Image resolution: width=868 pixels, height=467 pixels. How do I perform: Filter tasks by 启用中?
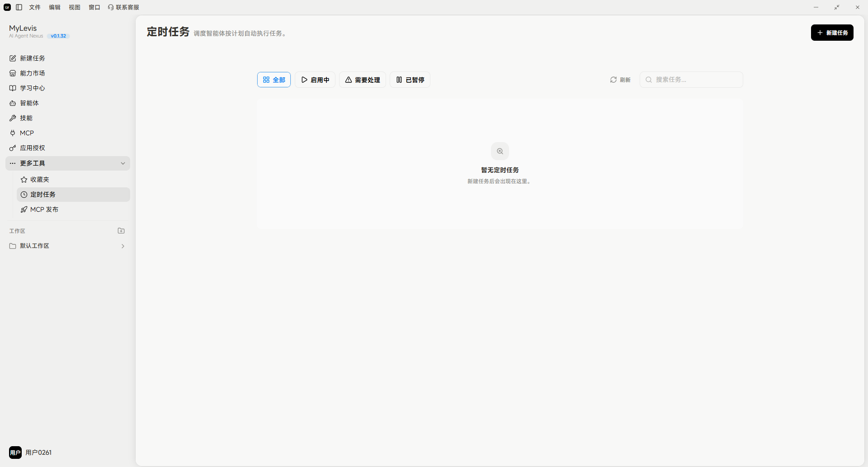(315, 80)
